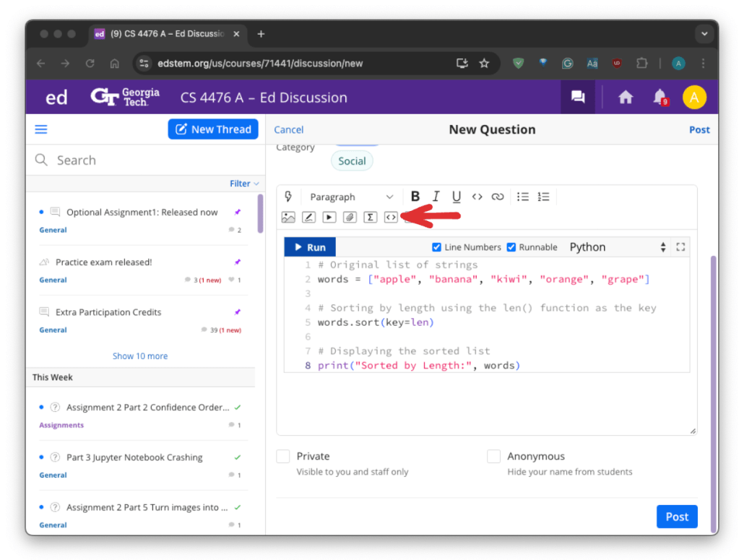Click Post link in top right header
The height and width of the screenshot is (560, 739).
699,129
